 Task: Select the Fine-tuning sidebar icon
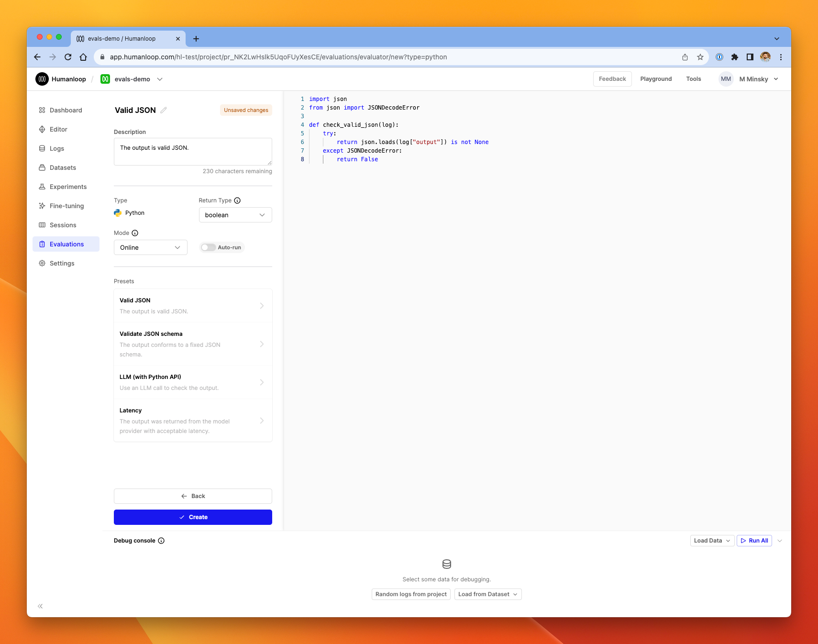point(42,206)
